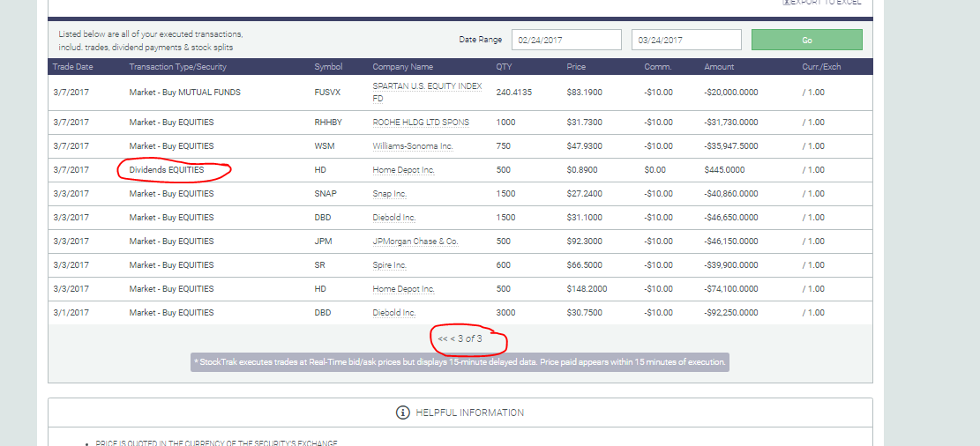Image resolution: width=980 pixels, height=446 pixels.
Task: Select the quantity 3000 cell
Action: 505,312
